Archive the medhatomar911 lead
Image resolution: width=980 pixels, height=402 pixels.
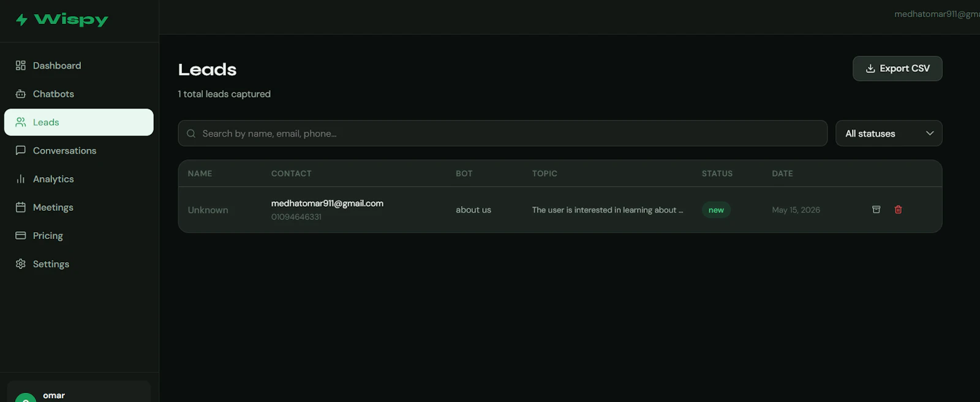(876, 210)
